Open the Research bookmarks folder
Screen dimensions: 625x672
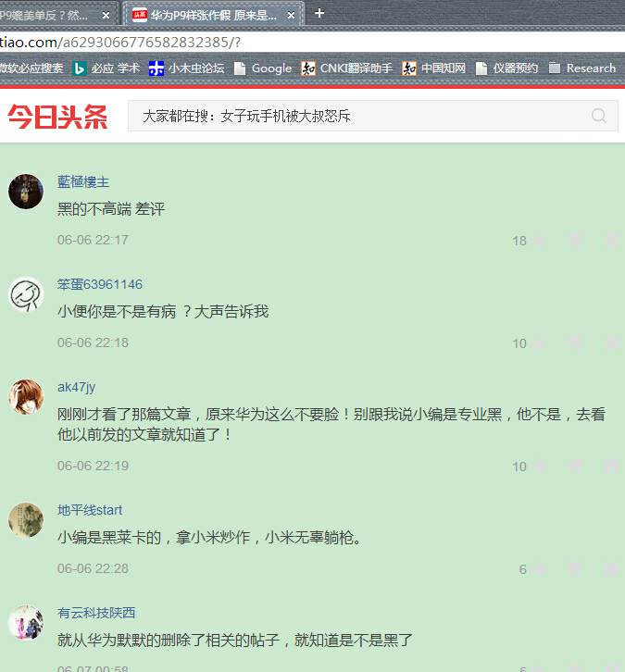pos(582,68)
